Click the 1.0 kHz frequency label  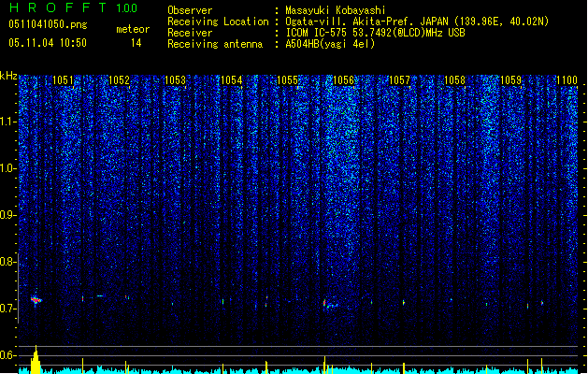click(x=7, y=168)
